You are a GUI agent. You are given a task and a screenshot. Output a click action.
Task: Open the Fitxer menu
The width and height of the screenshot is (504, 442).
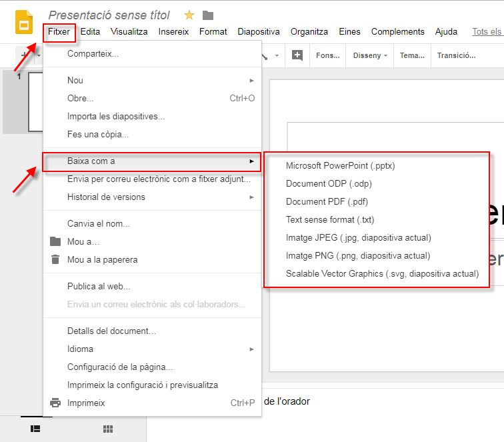click(59, 32)
